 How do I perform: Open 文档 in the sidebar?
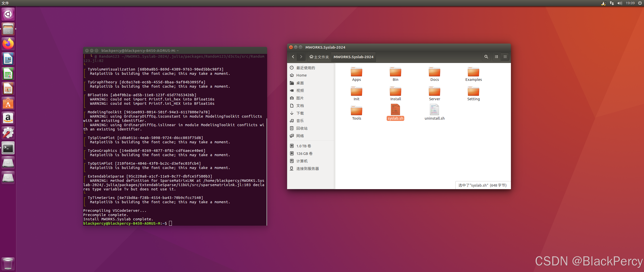pos(311,106)
